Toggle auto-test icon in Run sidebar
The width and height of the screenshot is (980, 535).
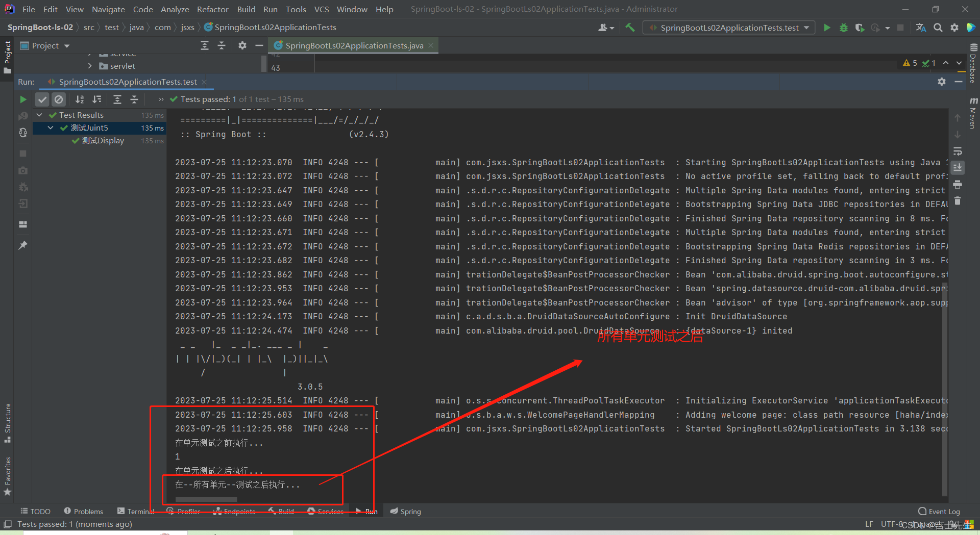(23, 133)
